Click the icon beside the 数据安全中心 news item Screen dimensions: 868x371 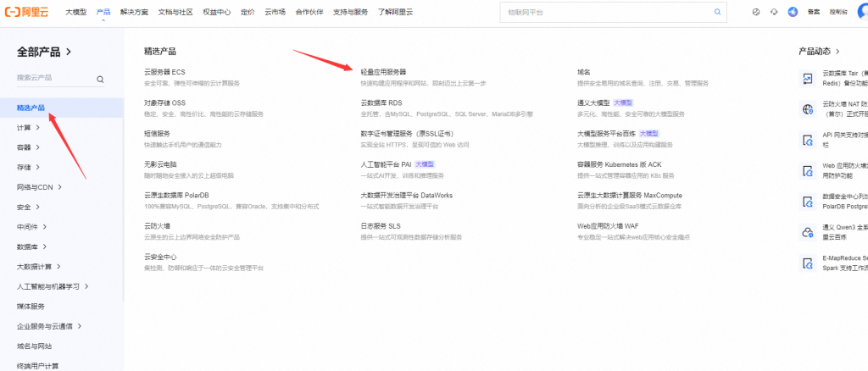coord(807,202)
